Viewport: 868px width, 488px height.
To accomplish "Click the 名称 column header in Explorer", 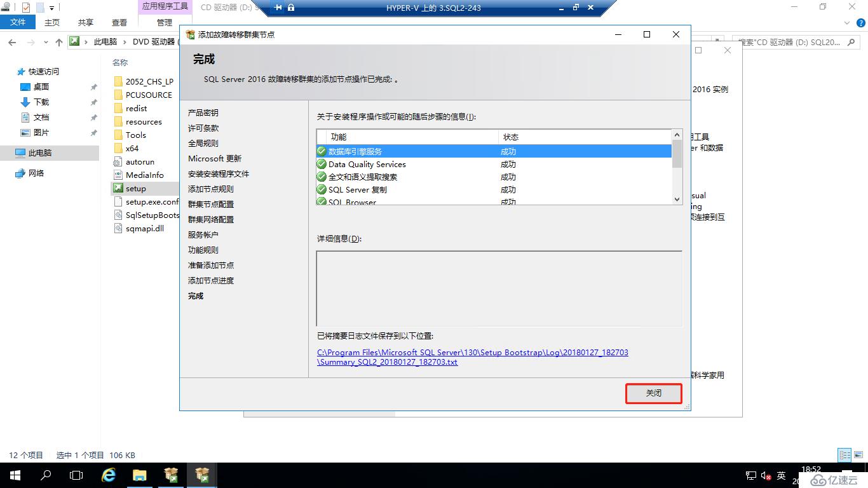I will 120,62.
